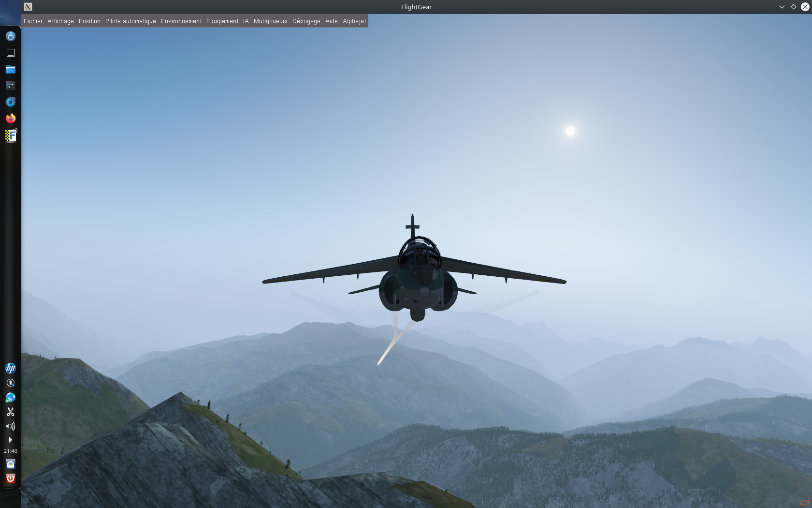Open the Aide menu
The height and width of the screenshot is (508, 812).
point(332,21)
